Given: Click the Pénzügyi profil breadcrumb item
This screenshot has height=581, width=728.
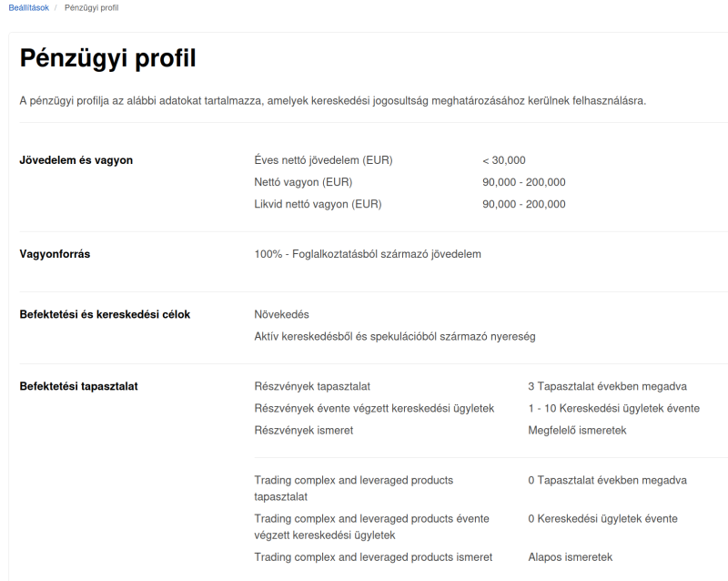Looking at the screenshot, I should 91,7.
